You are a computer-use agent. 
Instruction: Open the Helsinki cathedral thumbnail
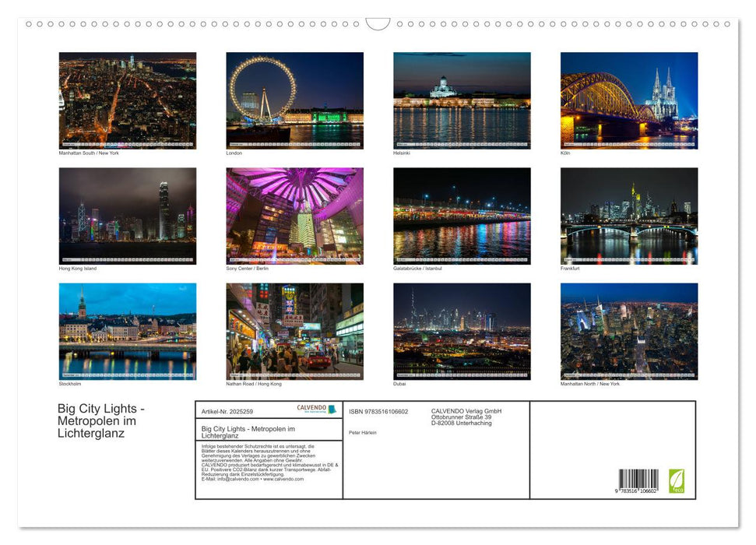(x=462, y=100)
